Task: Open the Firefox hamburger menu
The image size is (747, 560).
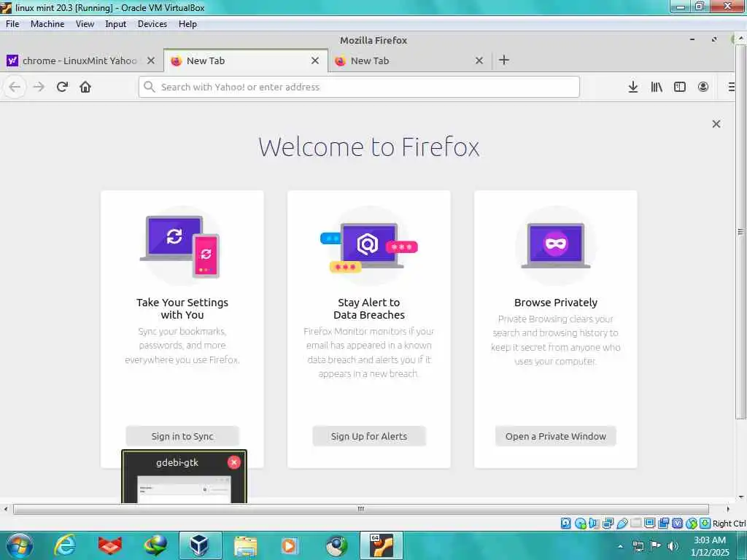Action: click(x=731, y=87)
